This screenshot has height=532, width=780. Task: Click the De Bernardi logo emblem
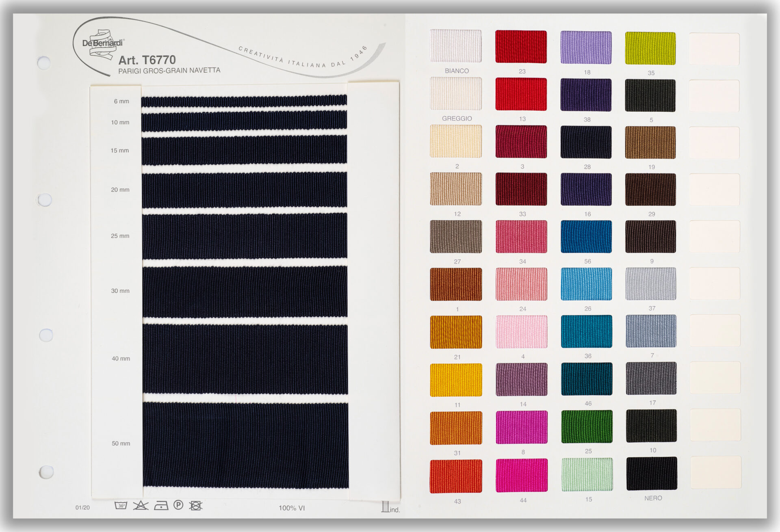point(103,44)
